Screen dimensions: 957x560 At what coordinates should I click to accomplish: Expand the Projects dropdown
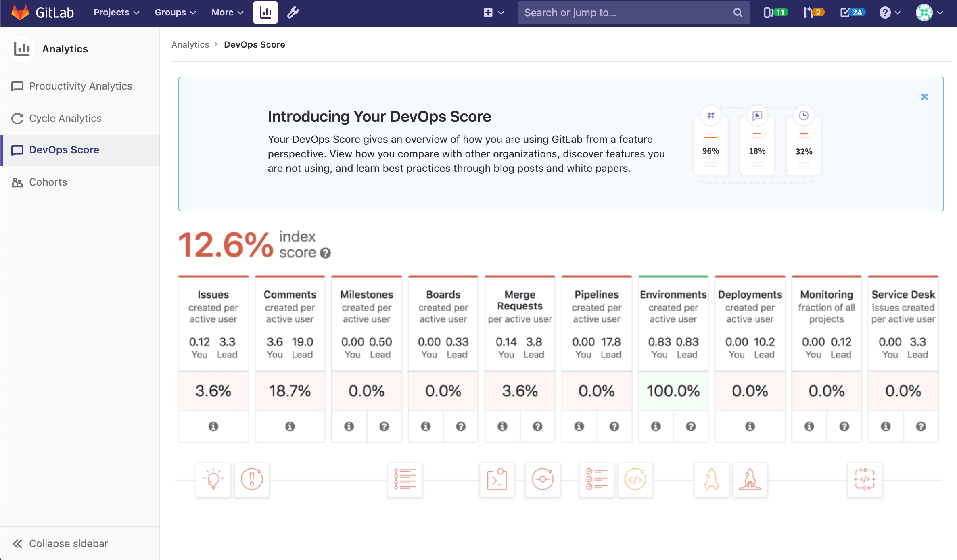point(116,13)
